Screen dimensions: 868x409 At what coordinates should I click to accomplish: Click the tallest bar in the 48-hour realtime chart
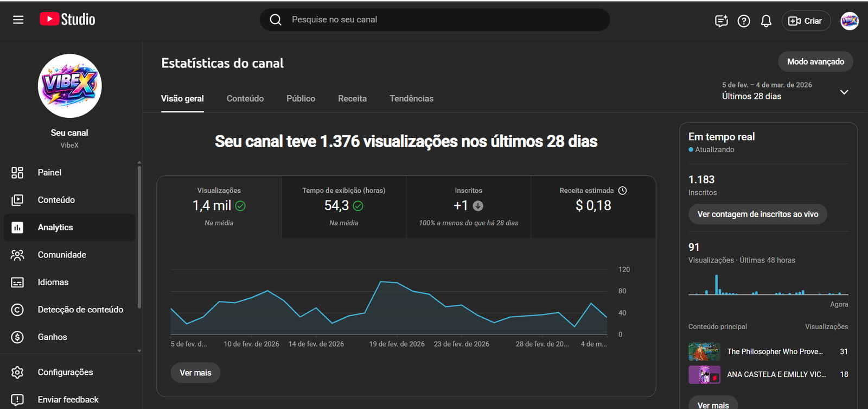tap(717, 285)
